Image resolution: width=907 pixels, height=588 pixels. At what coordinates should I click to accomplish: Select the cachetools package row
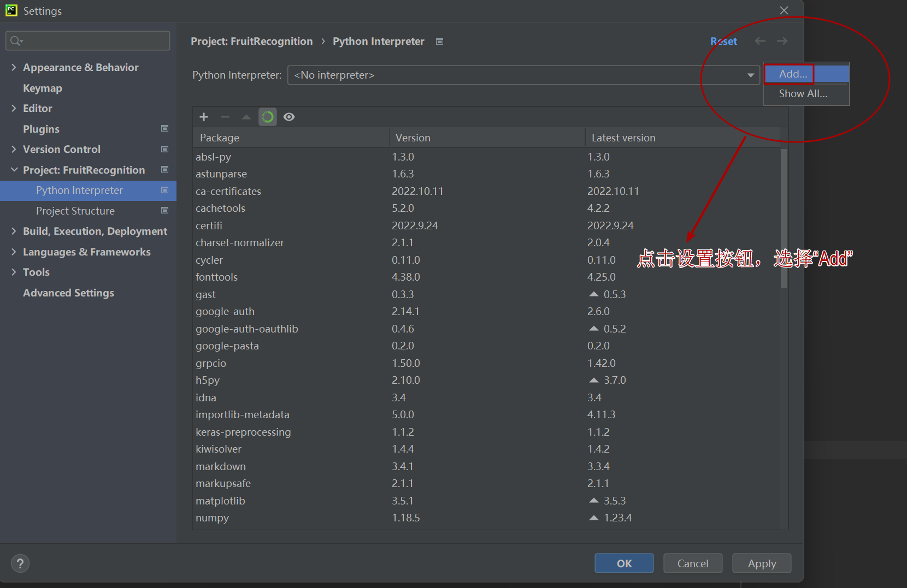[486, 208]
